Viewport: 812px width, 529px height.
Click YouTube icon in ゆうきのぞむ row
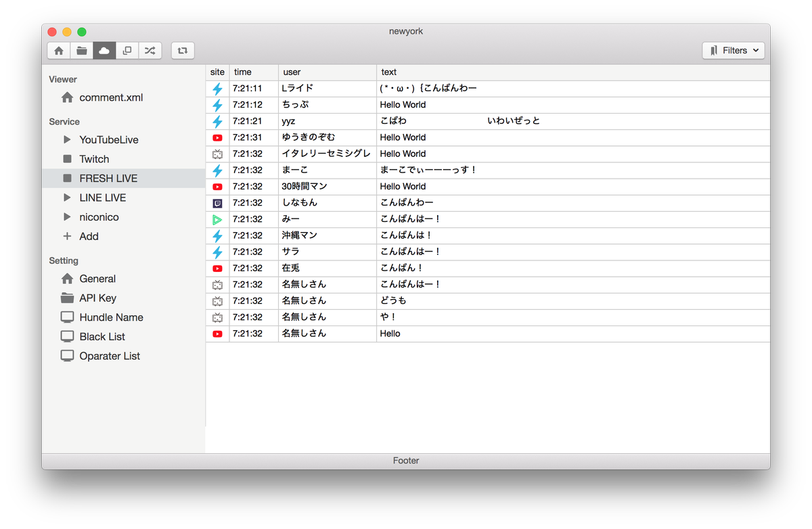pos(217,137)
